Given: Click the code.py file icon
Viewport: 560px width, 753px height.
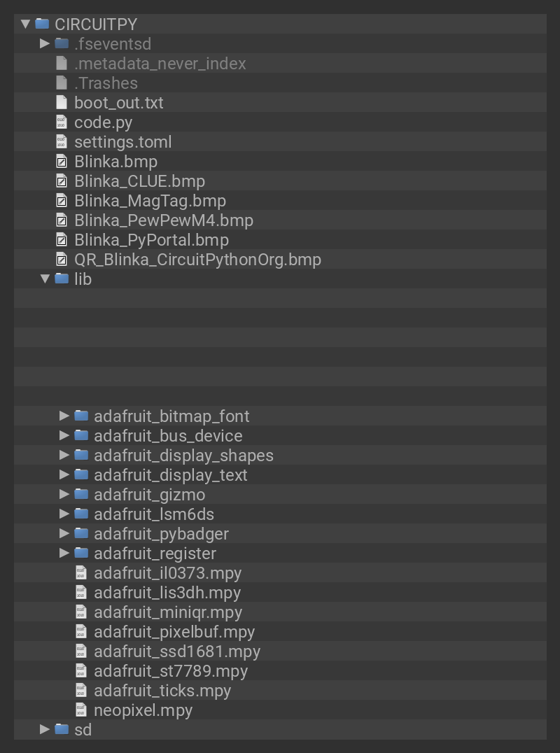Looking at the screenshot, I should point(62,122).
